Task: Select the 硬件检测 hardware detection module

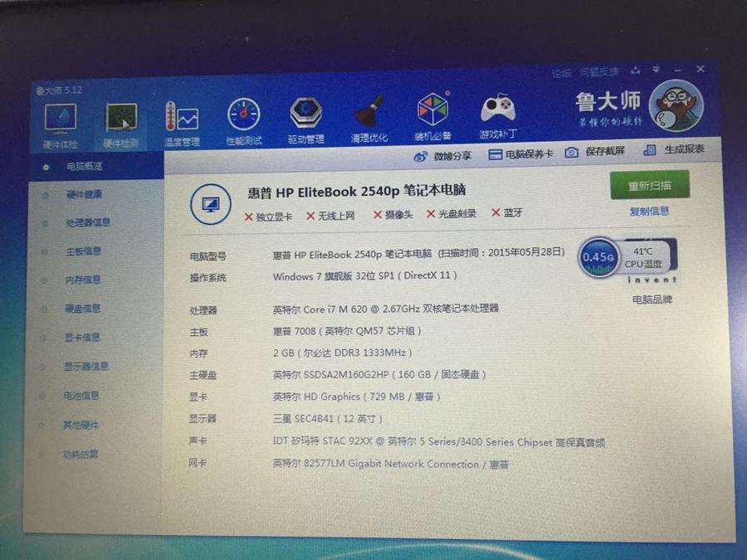Action: point(121,126)
